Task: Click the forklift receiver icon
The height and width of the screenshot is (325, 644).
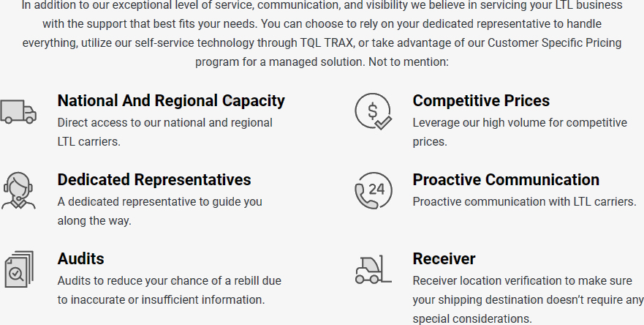Action: pyautogui.click(x=373, y=269)
